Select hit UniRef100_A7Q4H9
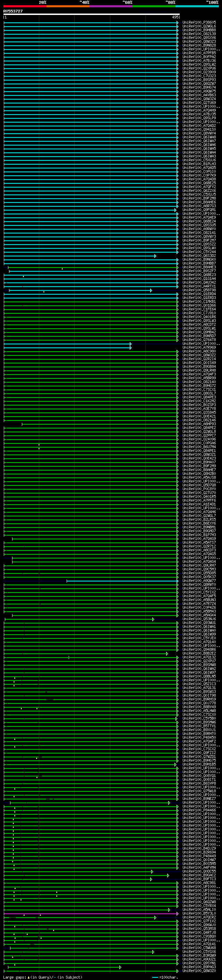Viewport: 222px width, 980px height. pos(199,110)
